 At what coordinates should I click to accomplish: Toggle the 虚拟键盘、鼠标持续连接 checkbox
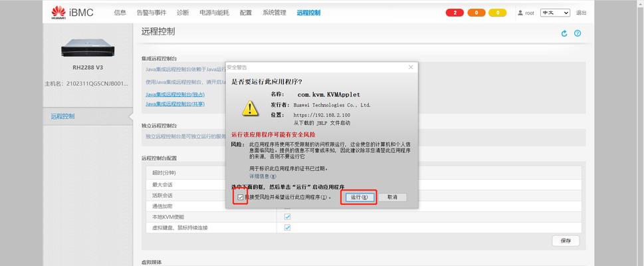288,227
